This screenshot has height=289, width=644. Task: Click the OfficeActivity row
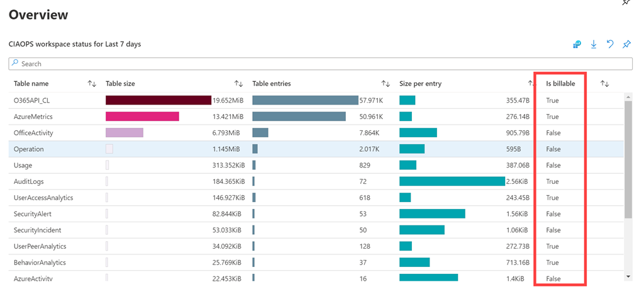(33, 133)
